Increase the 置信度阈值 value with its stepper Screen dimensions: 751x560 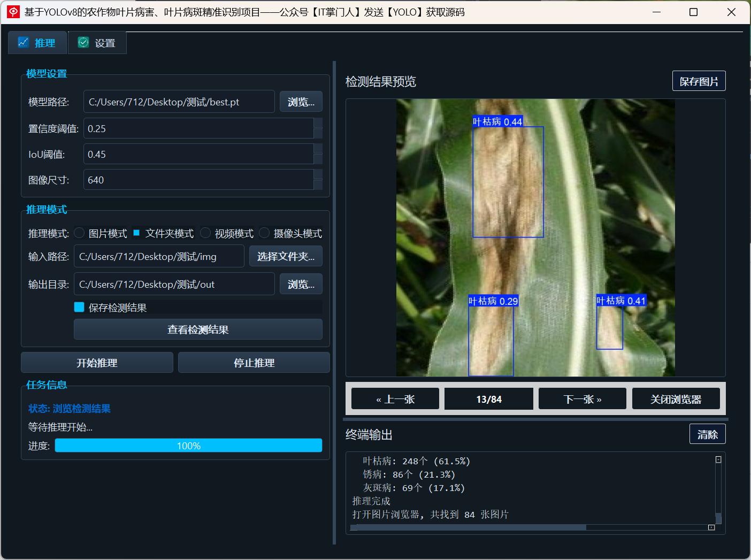pos(318,124)
